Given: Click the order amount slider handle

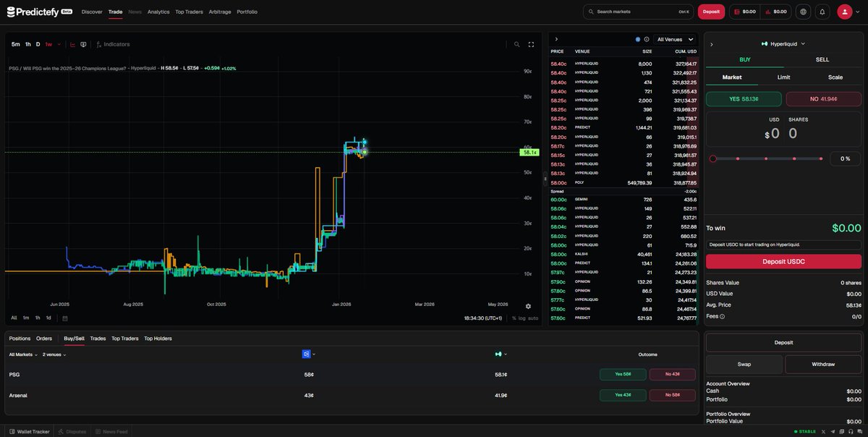Looking at the screenshot, I should coord(712,158).
